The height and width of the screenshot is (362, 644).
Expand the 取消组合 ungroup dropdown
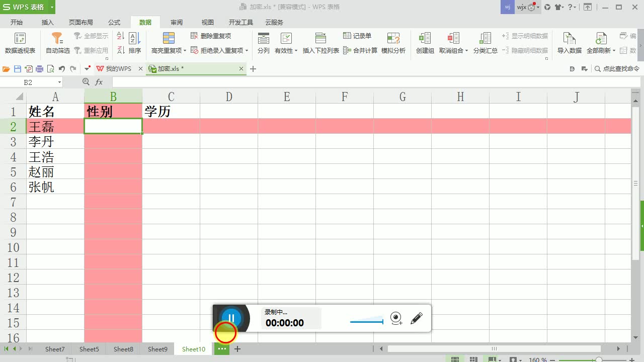click(x=466, y=51)
